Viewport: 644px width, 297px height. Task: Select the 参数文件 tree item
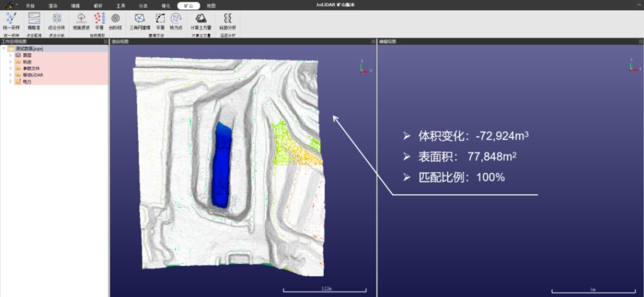point(31,69)
